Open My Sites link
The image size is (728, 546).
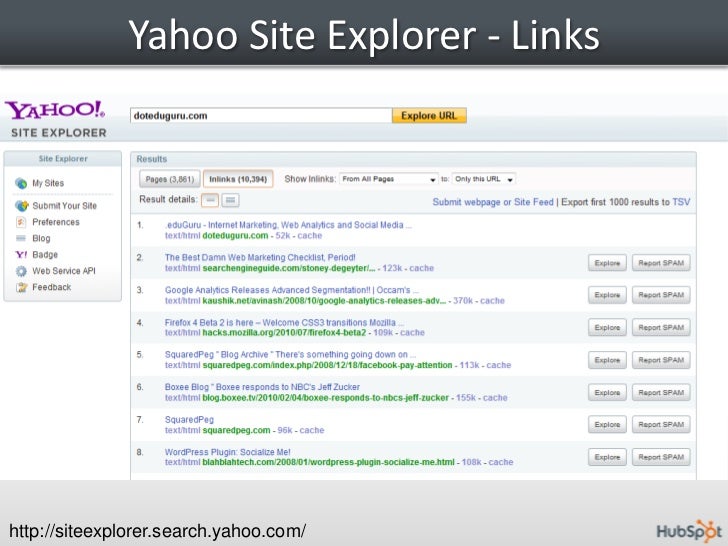click(48, 183)
